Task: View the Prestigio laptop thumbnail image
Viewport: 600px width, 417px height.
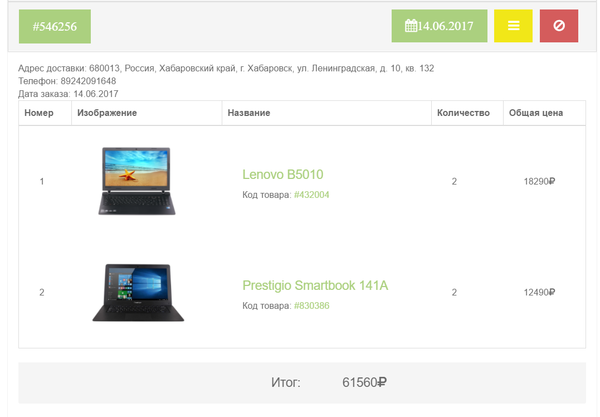Action: (138, 292)
